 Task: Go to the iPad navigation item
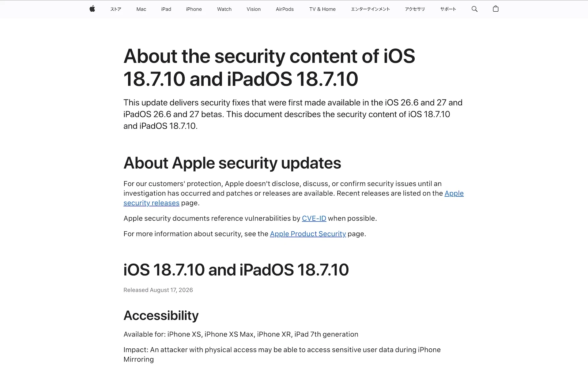[x=166, y=9]
